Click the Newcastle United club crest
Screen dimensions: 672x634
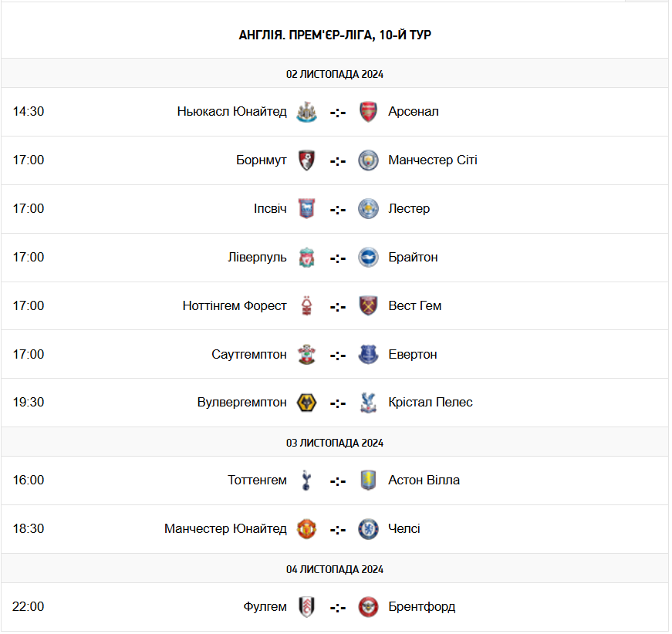[307, 112]
